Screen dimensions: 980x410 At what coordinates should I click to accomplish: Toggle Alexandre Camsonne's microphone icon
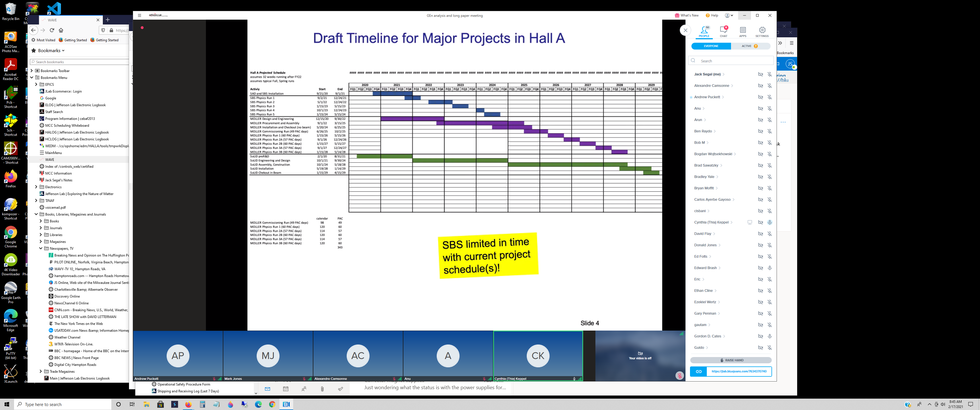[769, 86]
